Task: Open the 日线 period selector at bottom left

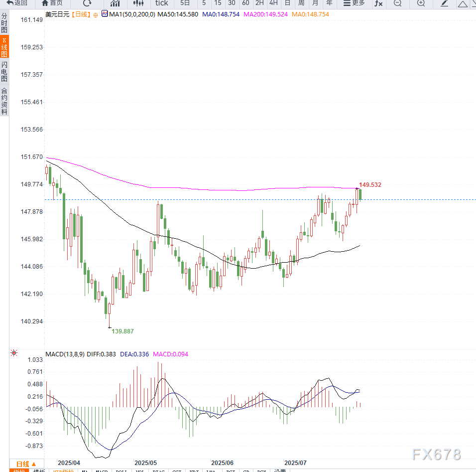Action: click(26, 463)
